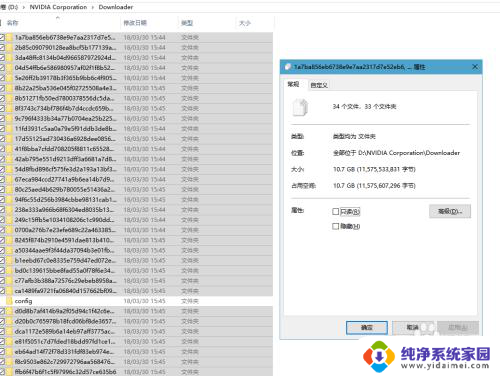Click folder icon of 8b51271fb50ed7800378

tap(9, 98)
